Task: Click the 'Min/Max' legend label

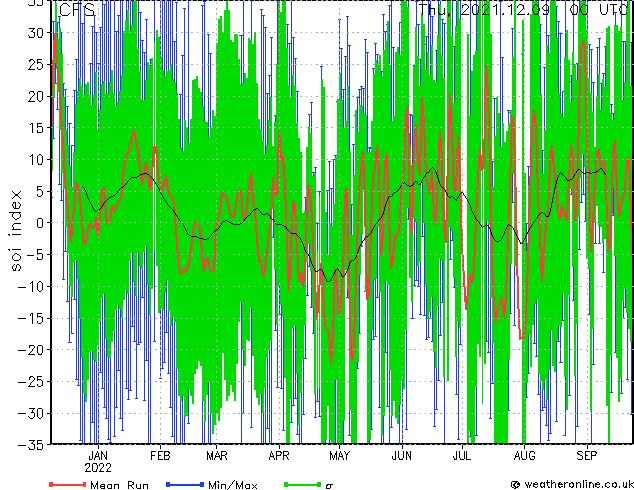Action: 232,485
